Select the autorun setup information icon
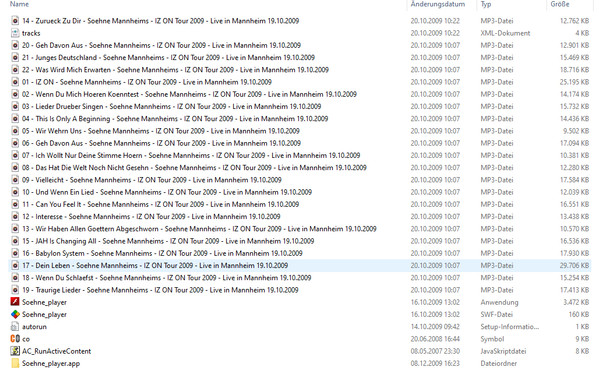This screenshot has width=599, height=374. click(x=15, y=326)
